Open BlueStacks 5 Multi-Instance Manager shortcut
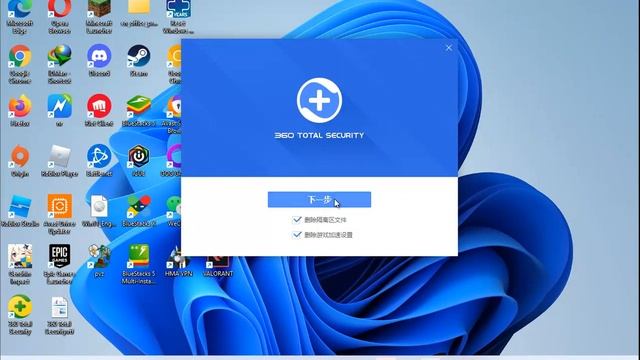Image resolution: width=640 pixels, height=360 pixels. tap(138, 264)
